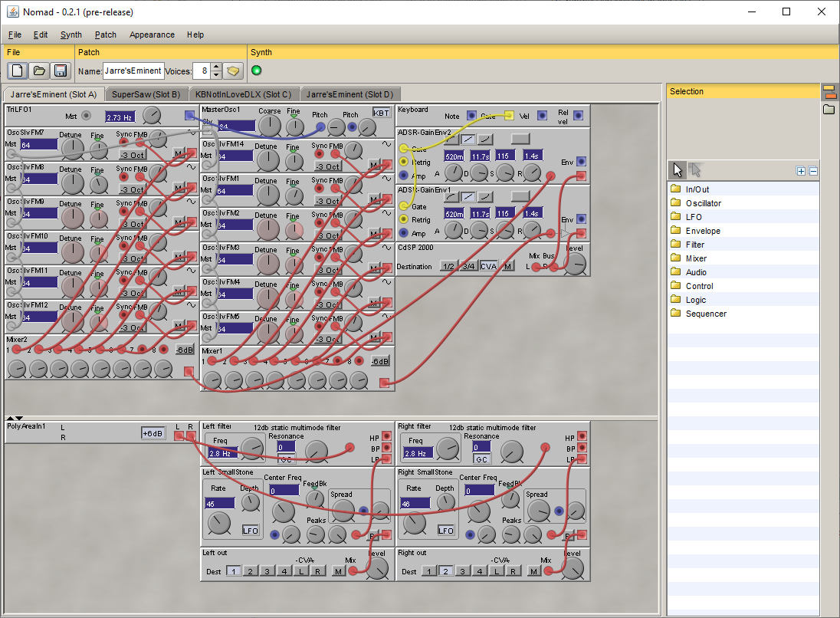Screen dimensions: 840x618
Task: Click the Save patch floppy icon
Action: tap(60, 71)
